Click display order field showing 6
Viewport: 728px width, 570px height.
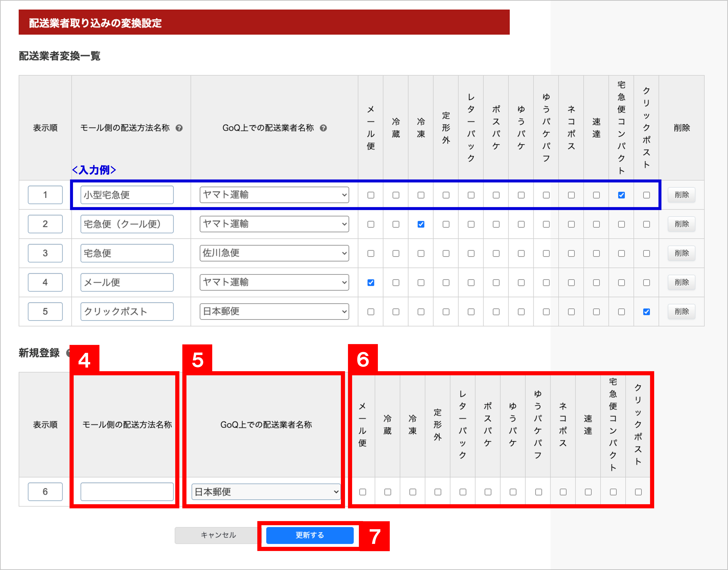click(45, 491)
